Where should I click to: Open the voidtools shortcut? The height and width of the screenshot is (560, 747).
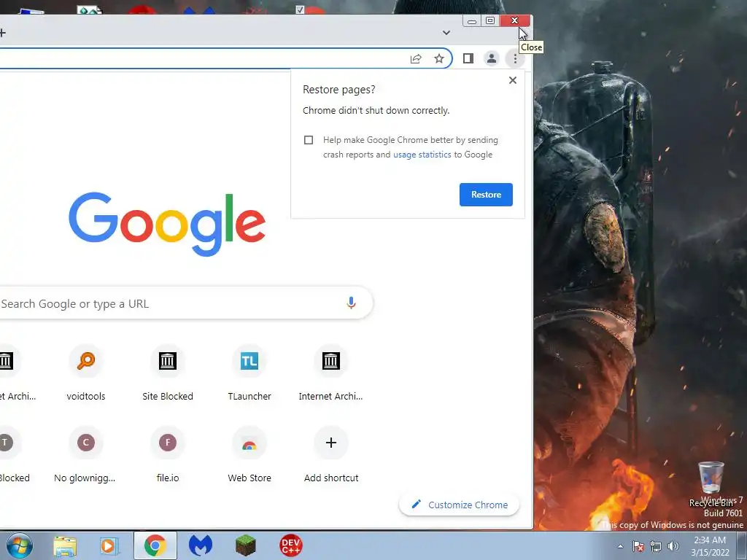point(86,374)
